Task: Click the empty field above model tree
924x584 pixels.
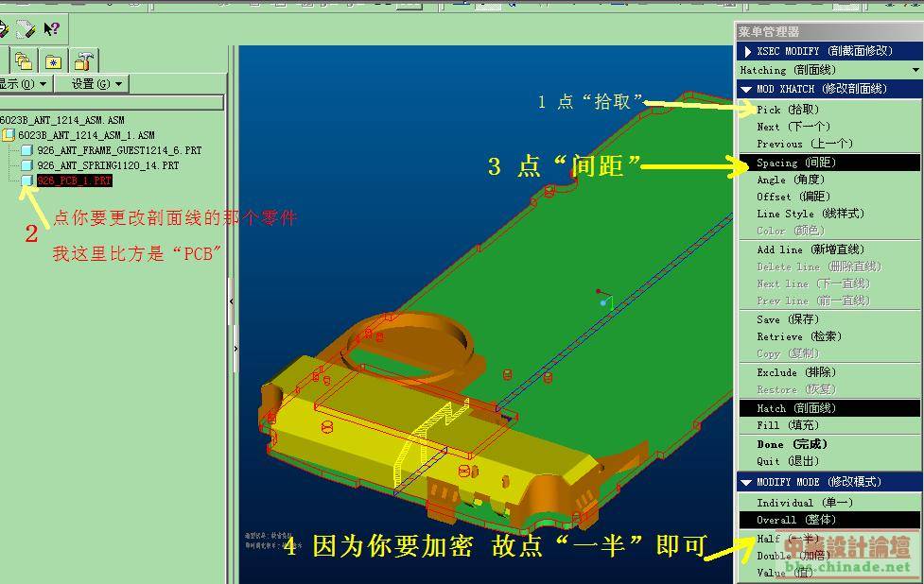Action: point(112,103)
